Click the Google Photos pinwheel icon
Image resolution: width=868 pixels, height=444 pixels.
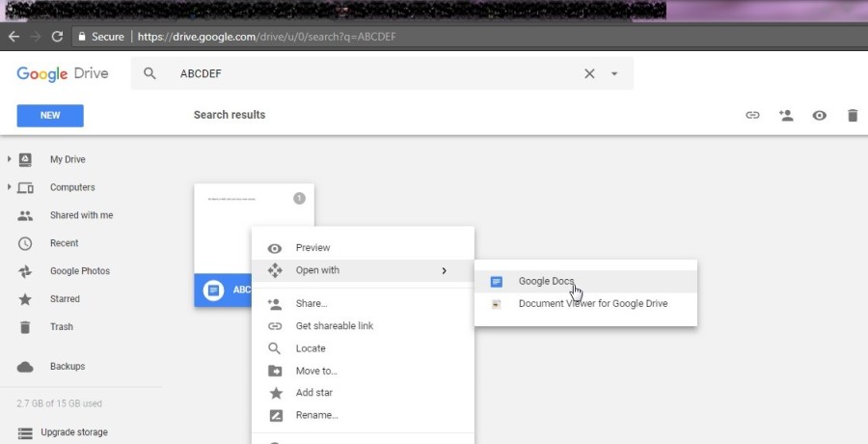[x=25, y=271]
